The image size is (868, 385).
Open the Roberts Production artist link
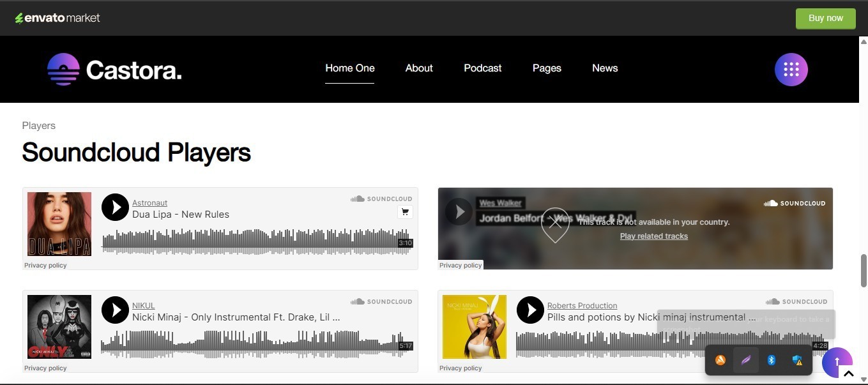point(582,306)
